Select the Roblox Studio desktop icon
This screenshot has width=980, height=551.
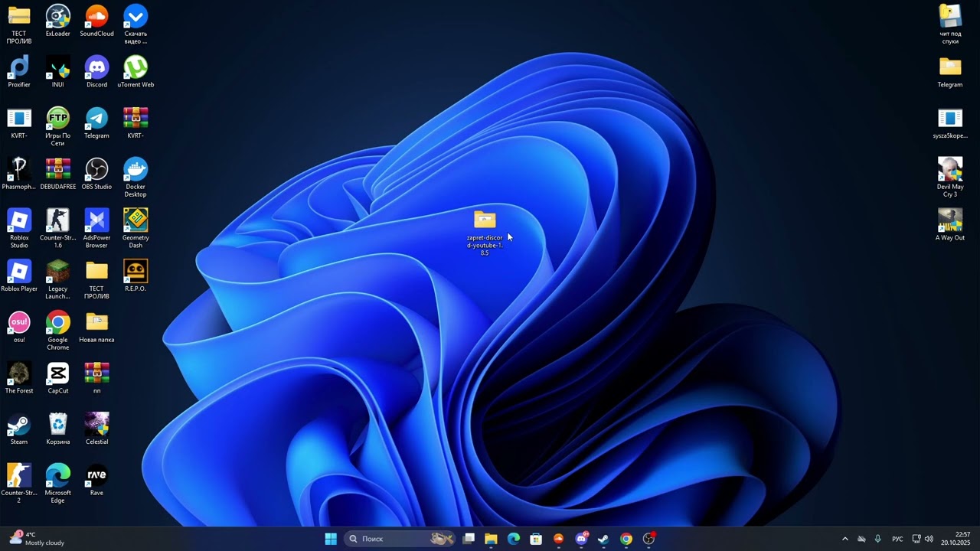(x=19, y=228)
